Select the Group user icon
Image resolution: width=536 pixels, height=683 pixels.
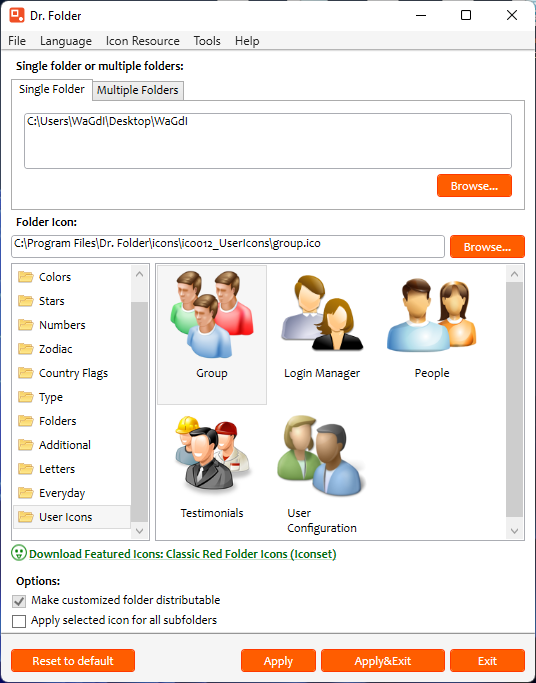pyautogui.click(x=212, y=335)
